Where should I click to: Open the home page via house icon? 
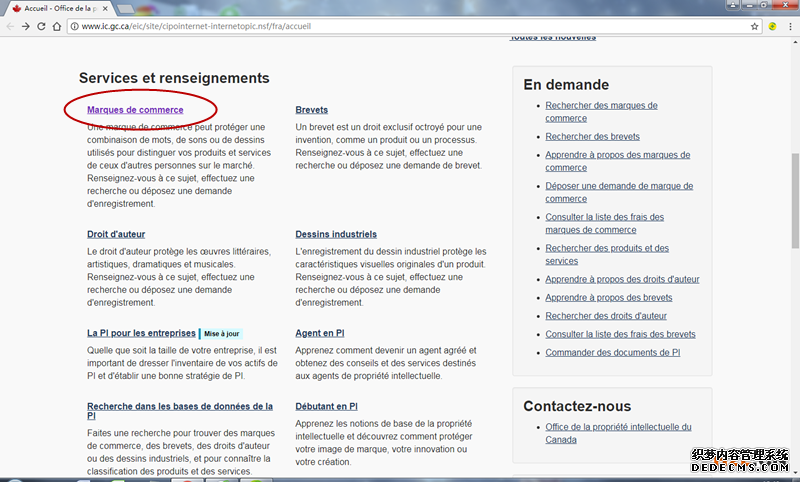point(58,26)
